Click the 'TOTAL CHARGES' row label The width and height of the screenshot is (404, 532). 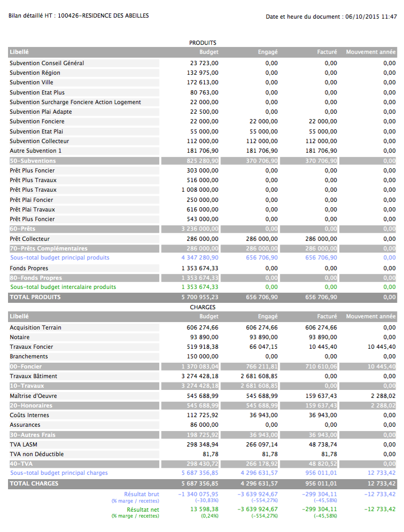(x=34, y=483)
